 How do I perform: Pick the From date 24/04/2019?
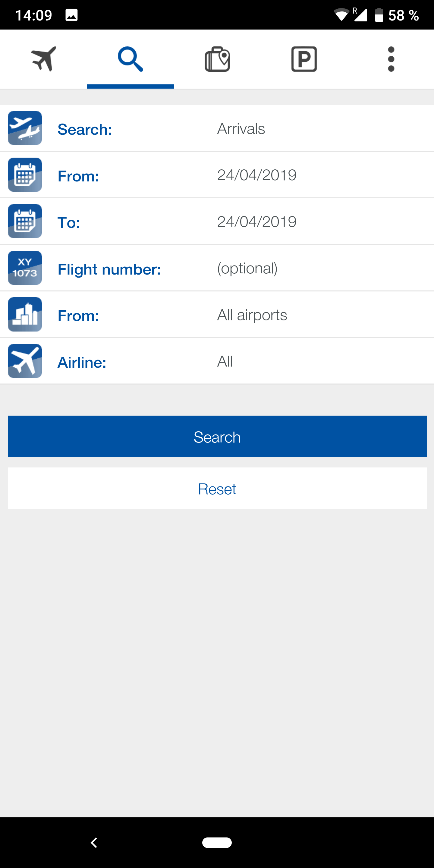click(257, 175)
